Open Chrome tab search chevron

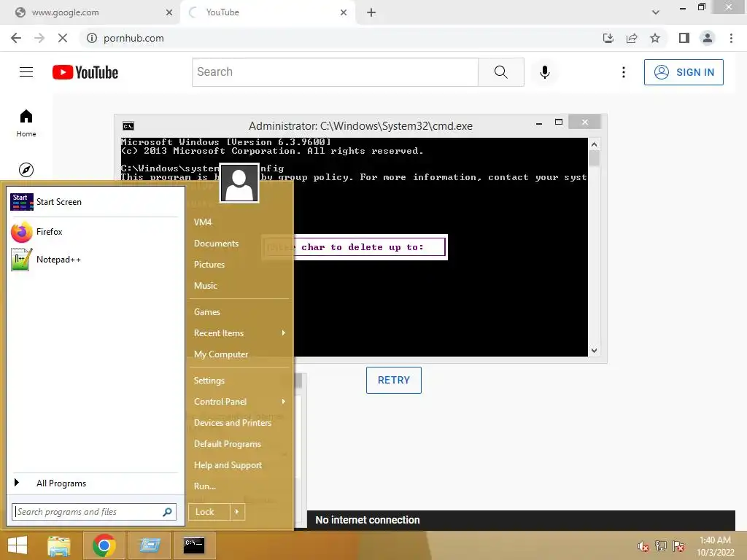[656, 12]
